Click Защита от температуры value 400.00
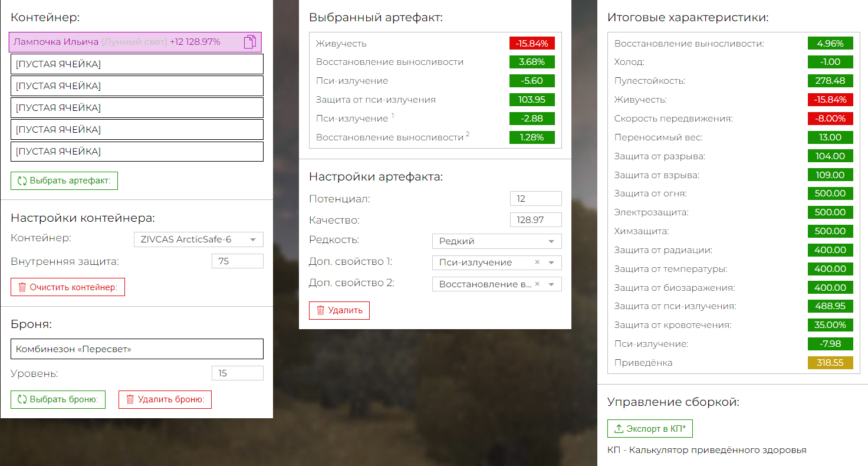Image resolution: width=868 pixels, height=466 pixels. coord(830,269)
